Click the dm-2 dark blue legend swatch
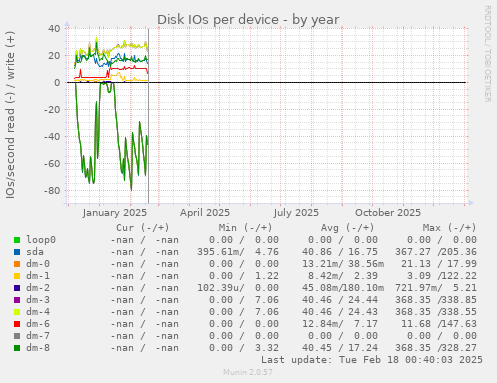 pyautogui.click(x=17, y=288)
